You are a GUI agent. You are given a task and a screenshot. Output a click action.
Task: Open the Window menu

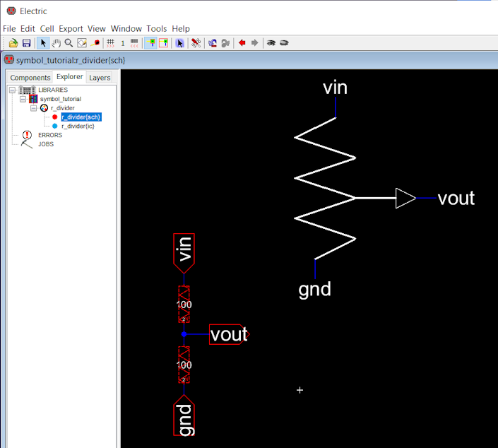(x=126, y=28)
